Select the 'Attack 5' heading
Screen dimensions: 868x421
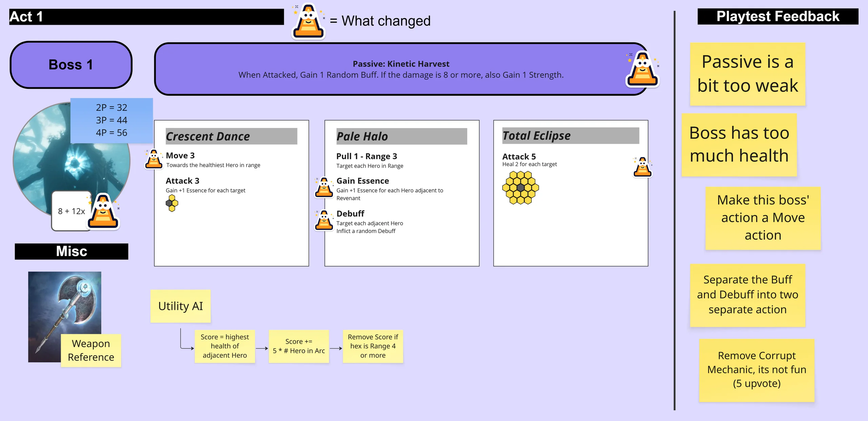point(519,157)
